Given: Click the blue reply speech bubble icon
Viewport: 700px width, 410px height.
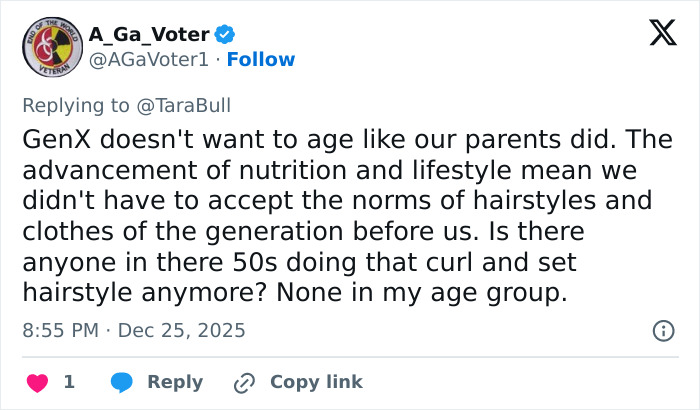Looking at the screenshot, I should pyautogui.click(x=122, y=382).
